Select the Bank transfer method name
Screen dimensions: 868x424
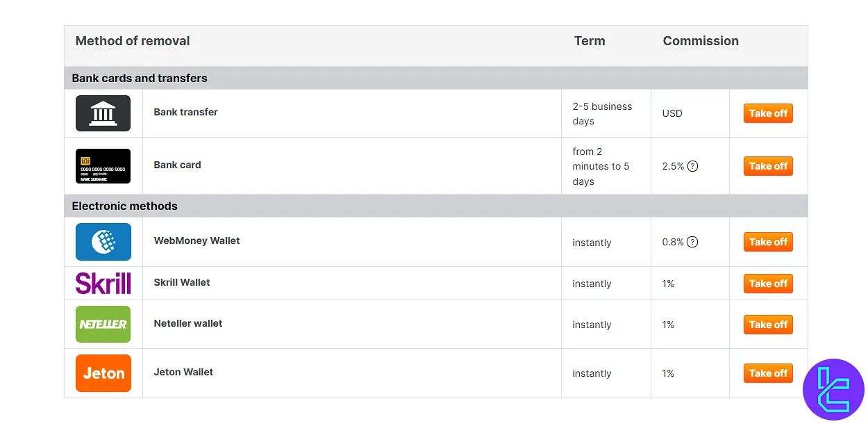click(185, 112)
